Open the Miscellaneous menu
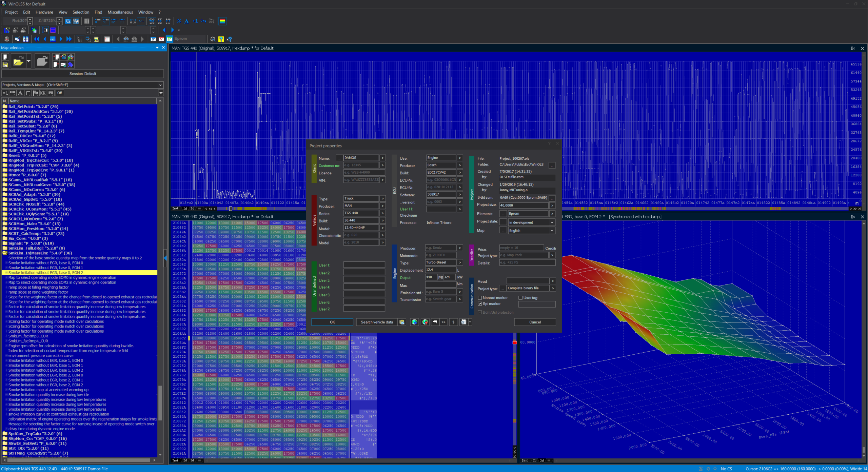This screenshot has height=472, width=868. (120, 12)
